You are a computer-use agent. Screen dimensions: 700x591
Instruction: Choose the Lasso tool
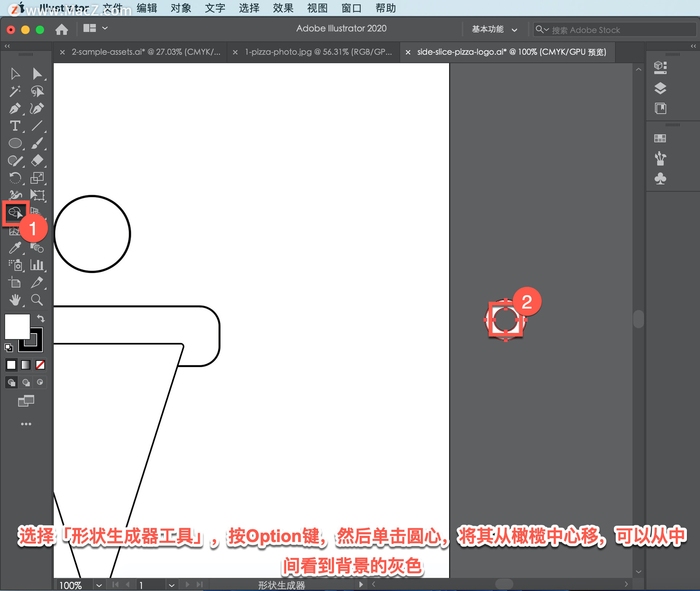[x=37, y=91]
